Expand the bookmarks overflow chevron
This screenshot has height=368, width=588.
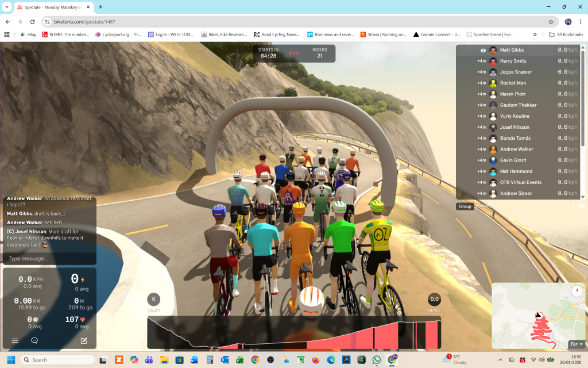(535, 34)
